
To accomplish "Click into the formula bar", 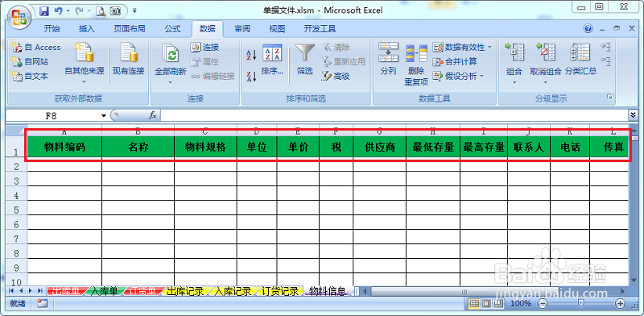I will pyautogui.click(x=394, y=115).
